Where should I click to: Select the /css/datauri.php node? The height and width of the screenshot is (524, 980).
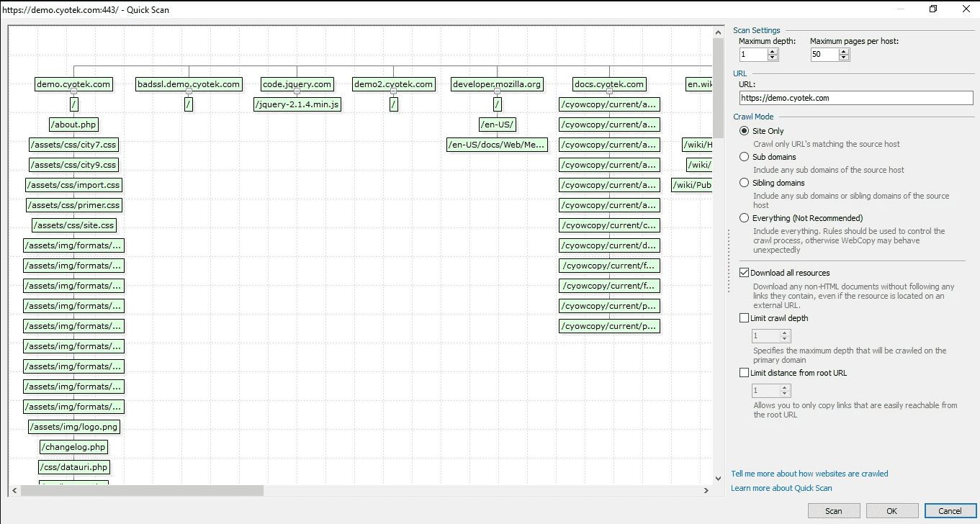click(x=73, y=467)
